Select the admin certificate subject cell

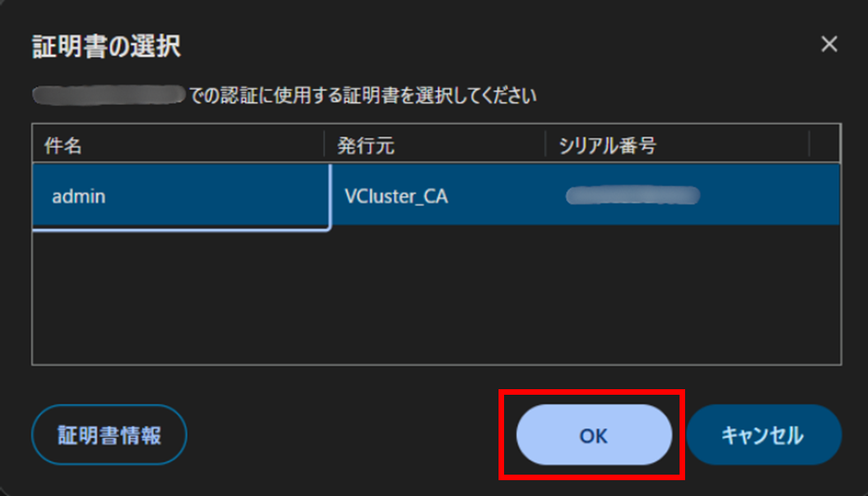181,197
